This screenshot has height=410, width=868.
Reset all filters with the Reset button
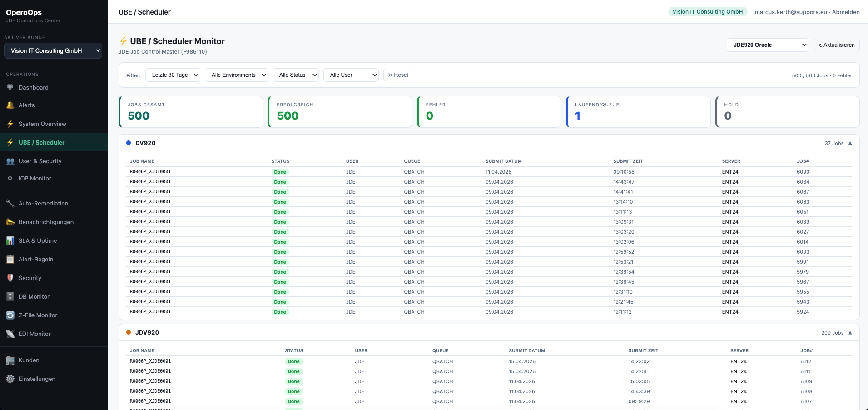[x=398, y=75]
